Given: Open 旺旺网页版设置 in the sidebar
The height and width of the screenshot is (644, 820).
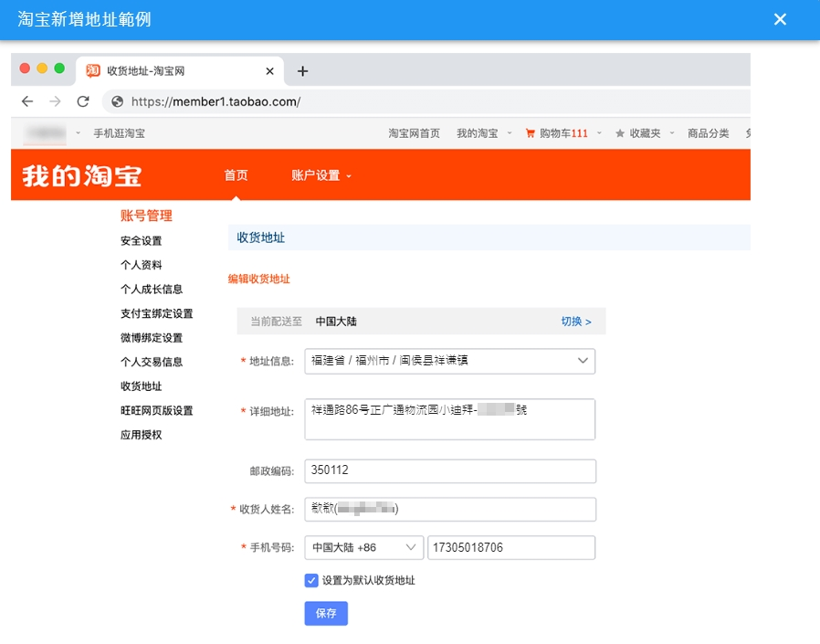Looking at the screenshot, I should coord(157,411).
